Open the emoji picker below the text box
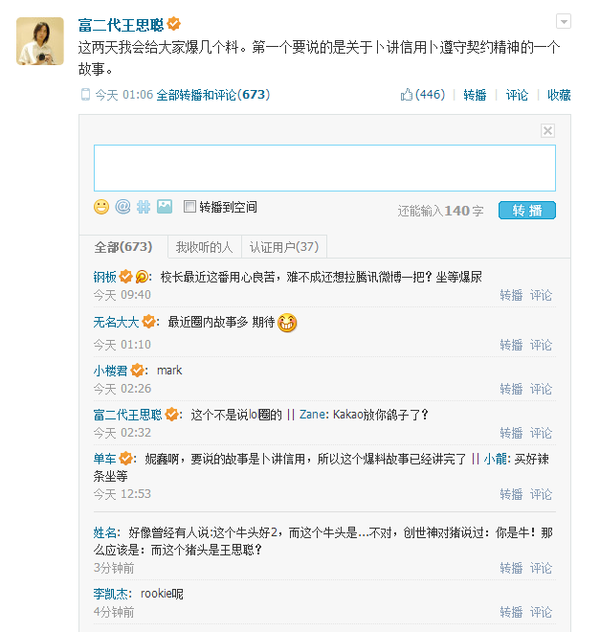600x632 pixels. coord(101,207)
